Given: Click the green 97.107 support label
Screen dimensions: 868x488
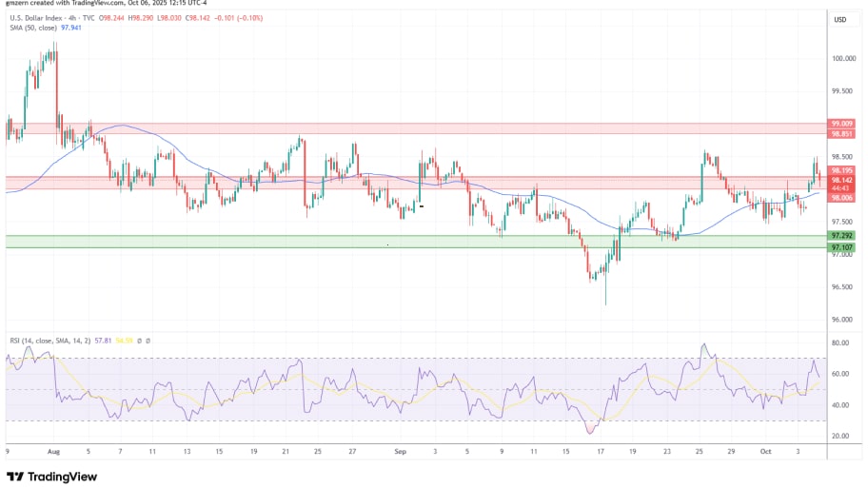Looking at the screenshot, I should click(x=841, y=246).
